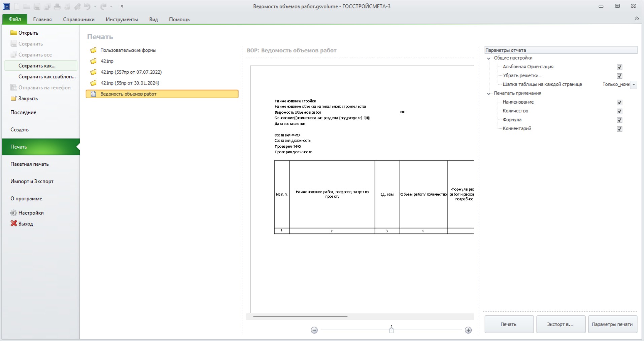Click the preview zoom slider handle
Viewport: 644px width, 341px height.
click(x=391, y=330)
